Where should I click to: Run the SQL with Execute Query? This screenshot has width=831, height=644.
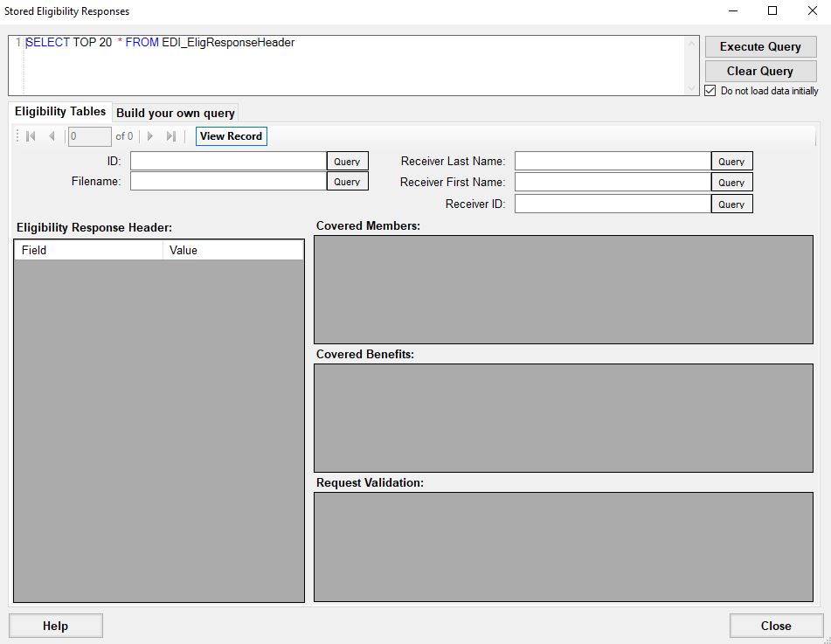pos(760,46)
